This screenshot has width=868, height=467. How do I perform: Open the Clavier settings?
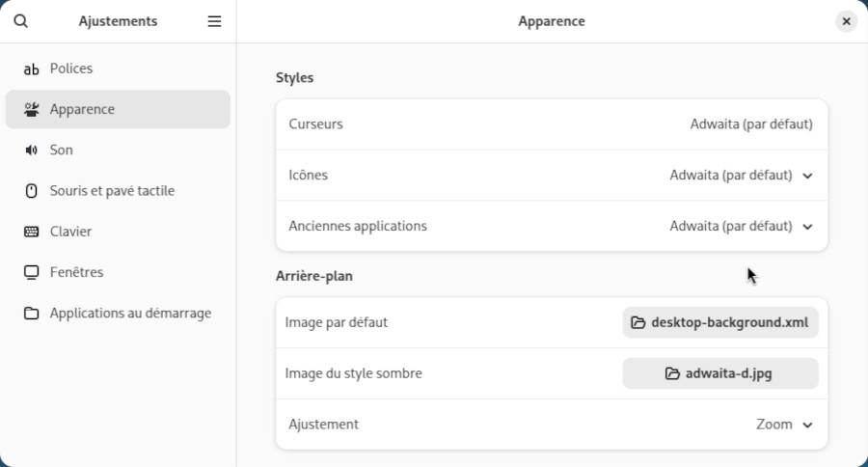pos(118,232)
